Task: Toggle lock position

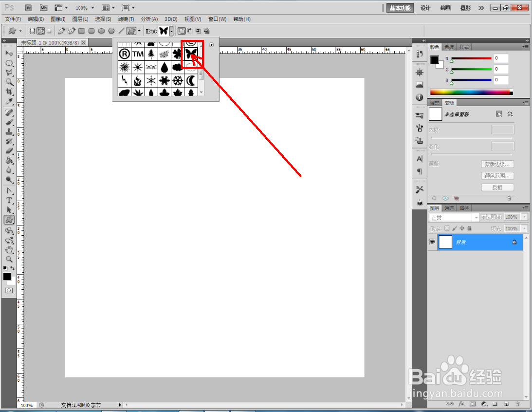Action: [462, 228]
